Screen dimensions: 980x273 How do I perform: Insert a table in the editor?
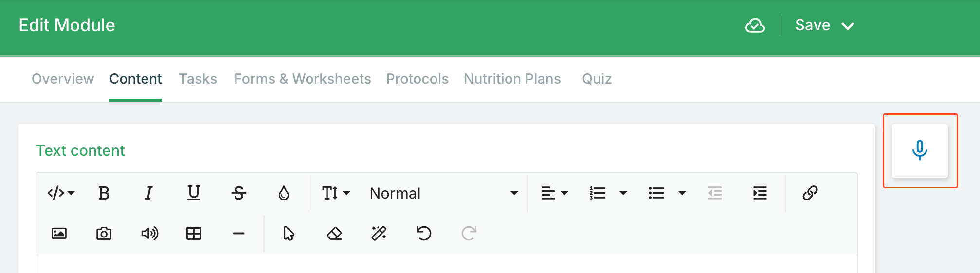coord(194,234)
